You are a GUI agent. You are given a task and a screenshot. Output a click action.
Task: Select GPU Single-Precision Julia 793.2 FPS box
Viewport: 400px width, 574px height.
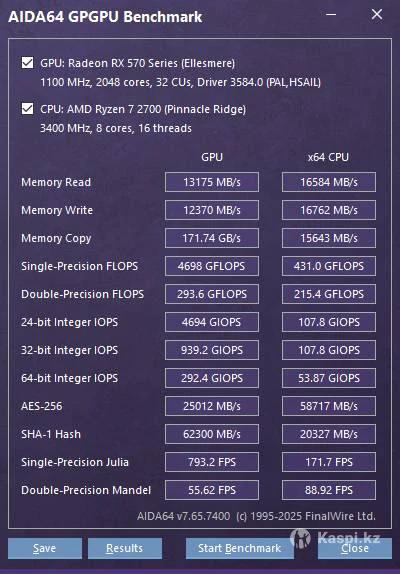212,462
